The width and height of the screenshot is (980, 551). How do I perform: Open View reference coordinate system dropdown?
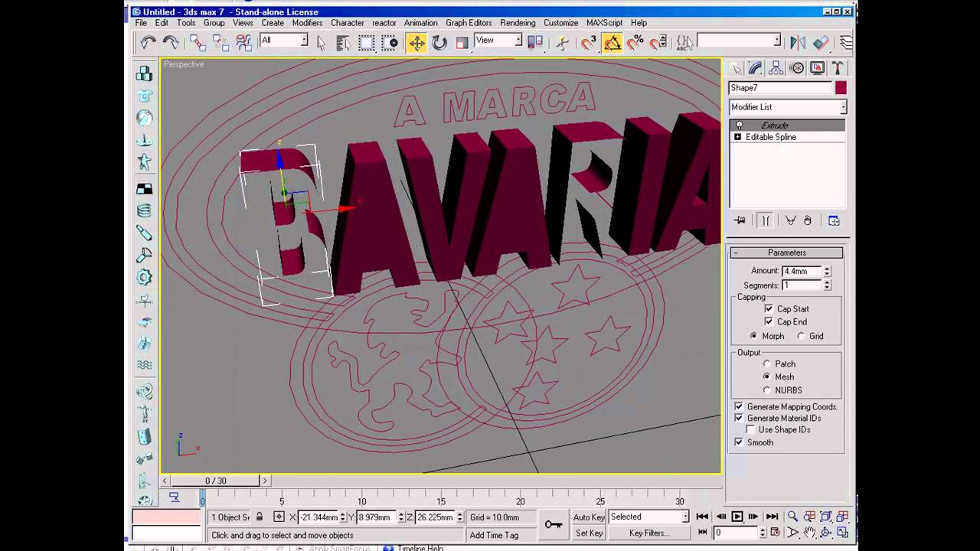click(x=498, y=41)
